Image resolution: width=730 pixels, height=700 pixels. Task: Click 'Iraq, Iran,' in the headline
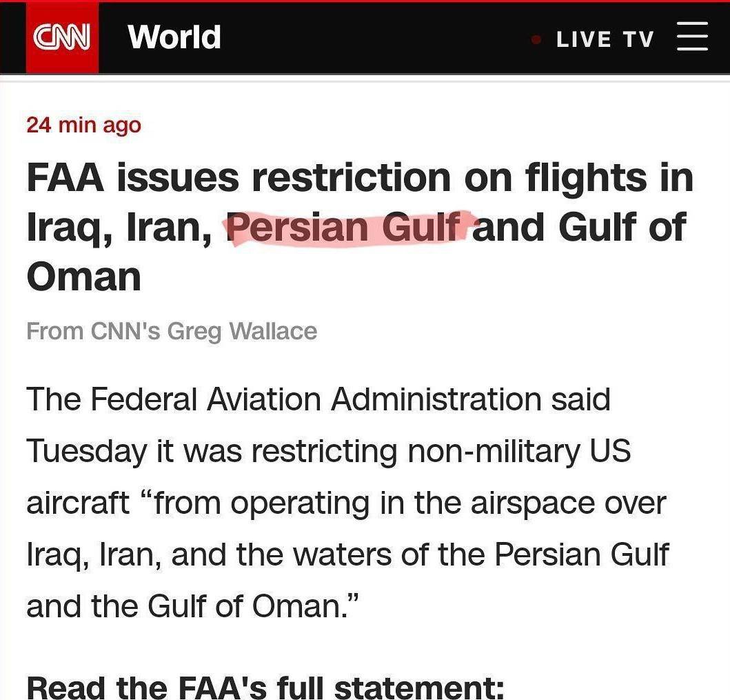coord(119,228)
